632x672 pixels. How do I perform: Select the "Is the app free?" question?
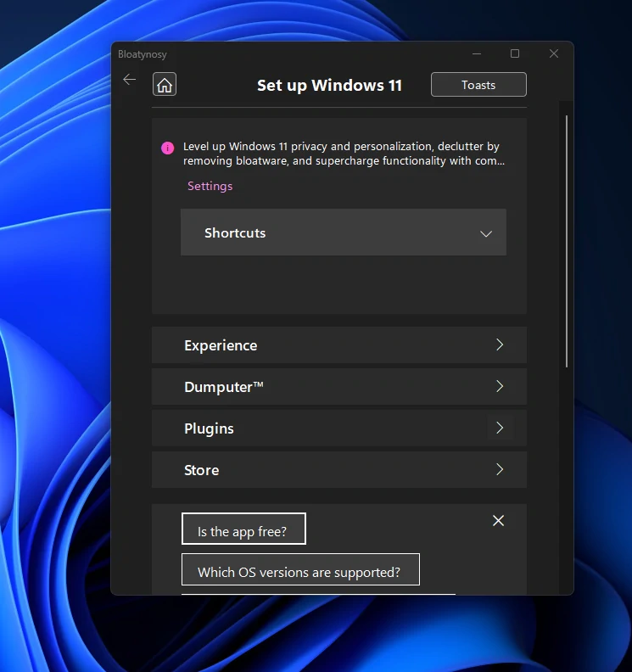[x=243, y=531]
